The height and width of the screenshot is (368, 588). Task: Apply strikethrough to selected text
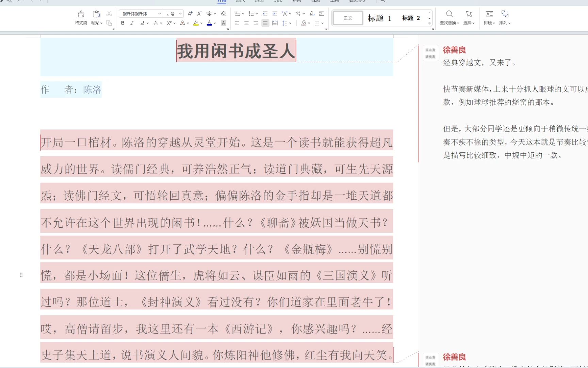pos(156,23)
